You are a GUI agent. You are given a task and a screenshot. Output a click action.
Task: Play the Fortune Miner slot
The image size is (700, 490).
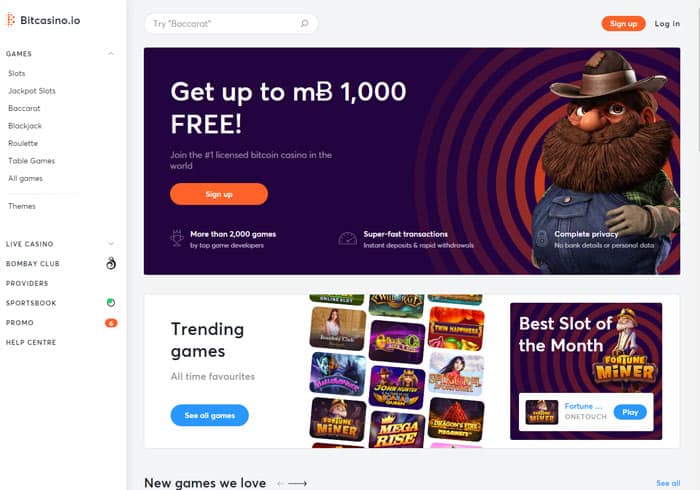click(x=630, y=412)
